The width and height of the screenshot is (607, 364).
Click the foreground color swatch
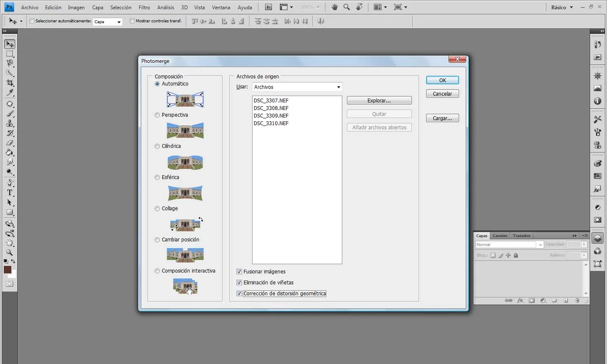tap(8, 270)
